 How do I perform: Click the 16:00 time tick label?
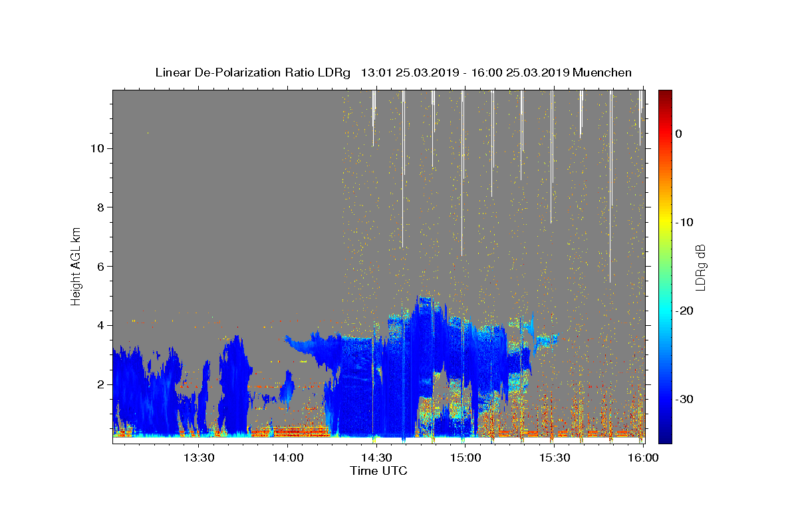pyautogui.click(x=643, y=458)
